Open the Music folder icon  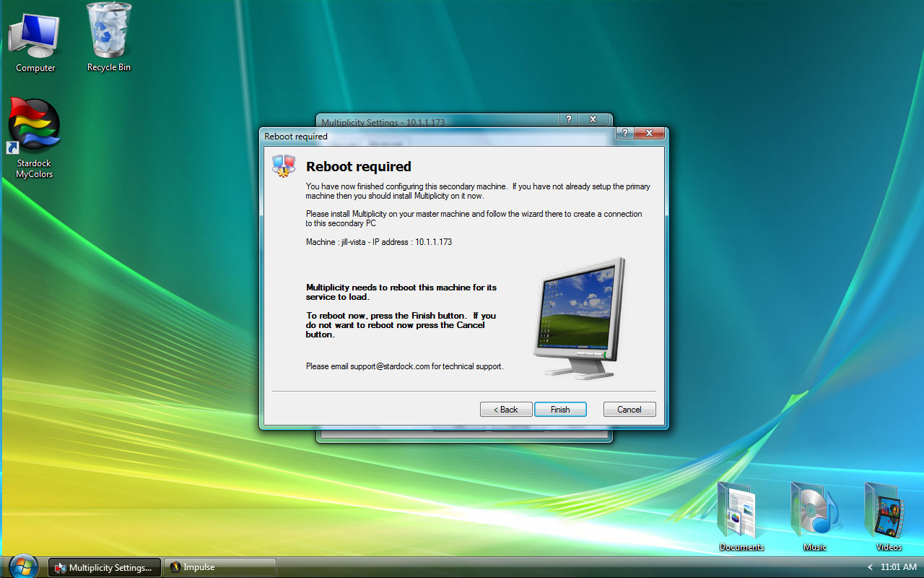pyautogui.click(x=814, y=517)
